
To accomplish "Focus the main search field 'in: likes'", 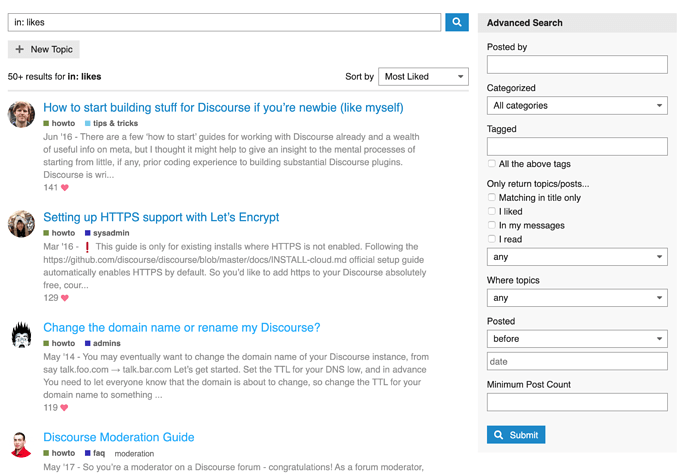I will [x=224, y=22].
